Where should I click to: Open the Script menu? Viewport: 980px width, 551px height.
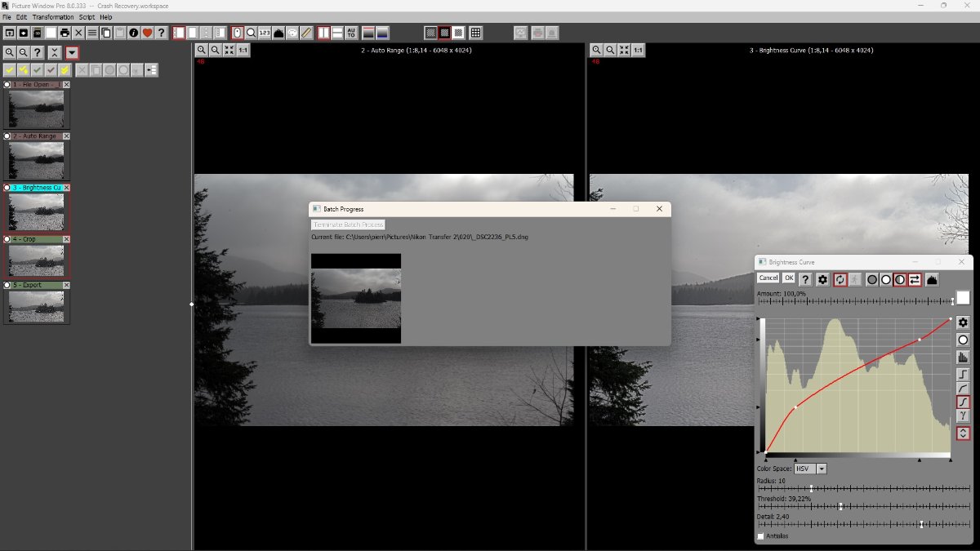[x=87, y=17]
